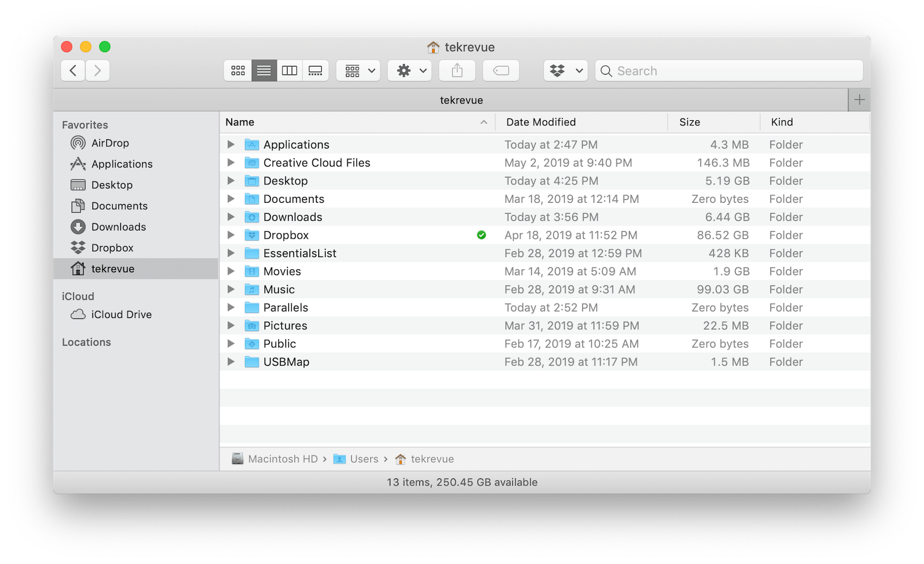This screenshot has height=564, width=924.
Task: Click Macintosh HD in the path bar
Action: point(275,459)
